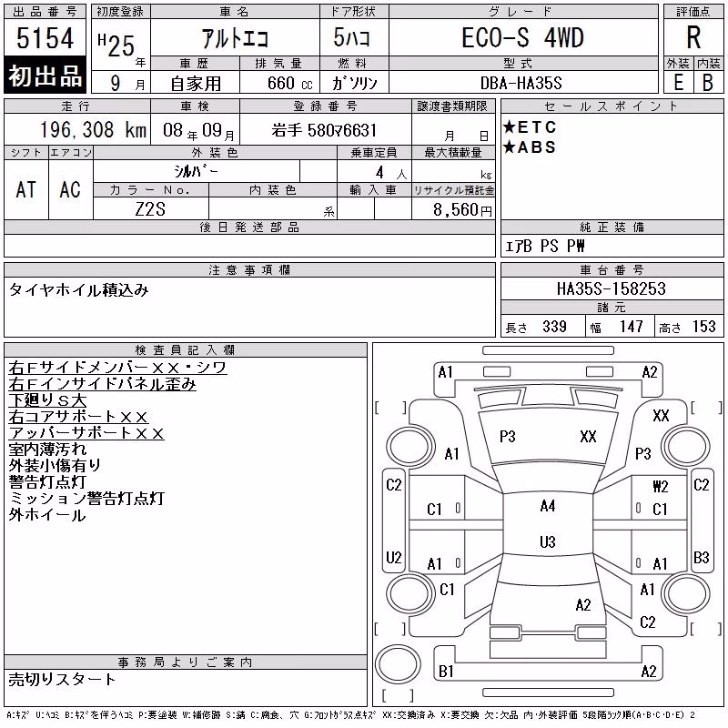Image resolution: width=728 pixels, height=728 pixels.
Task: Select the note 右コアサポート××
Action: tap(78, 417)
